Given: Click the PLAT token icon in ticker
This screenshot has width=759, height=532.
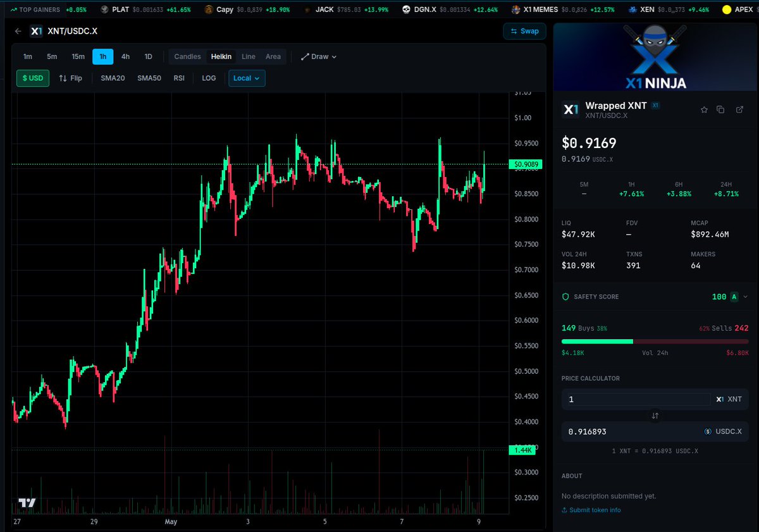Looking at the screenshot, I should click(x=104, y=9).
